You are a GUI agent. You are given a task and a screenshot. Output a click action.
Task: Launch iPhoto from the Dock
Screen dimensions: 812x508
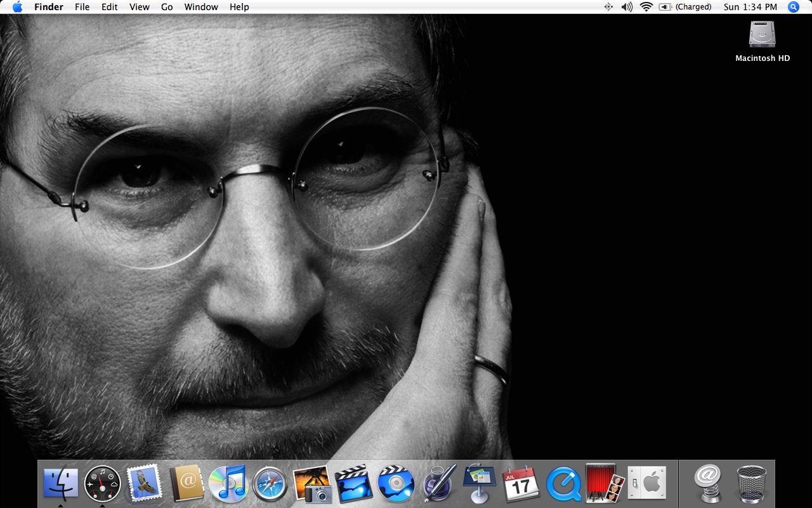tap(313, 484)
